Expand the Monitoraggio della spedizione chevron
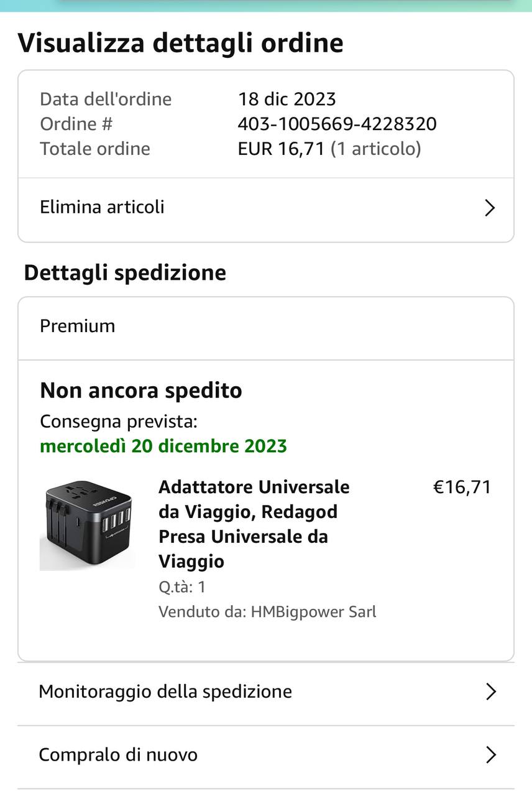The height and width of the screenshot is (796, 532). pos(490,692)
